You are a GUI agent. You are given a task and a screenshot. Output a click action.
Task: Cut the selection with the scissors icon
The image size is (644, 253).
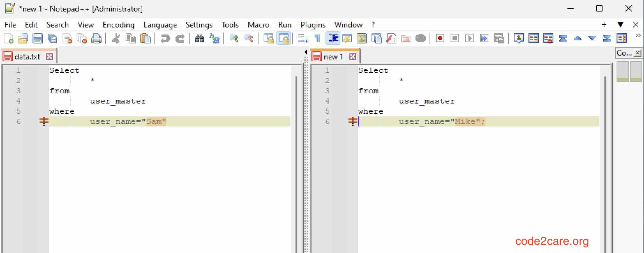coord(116,39)
